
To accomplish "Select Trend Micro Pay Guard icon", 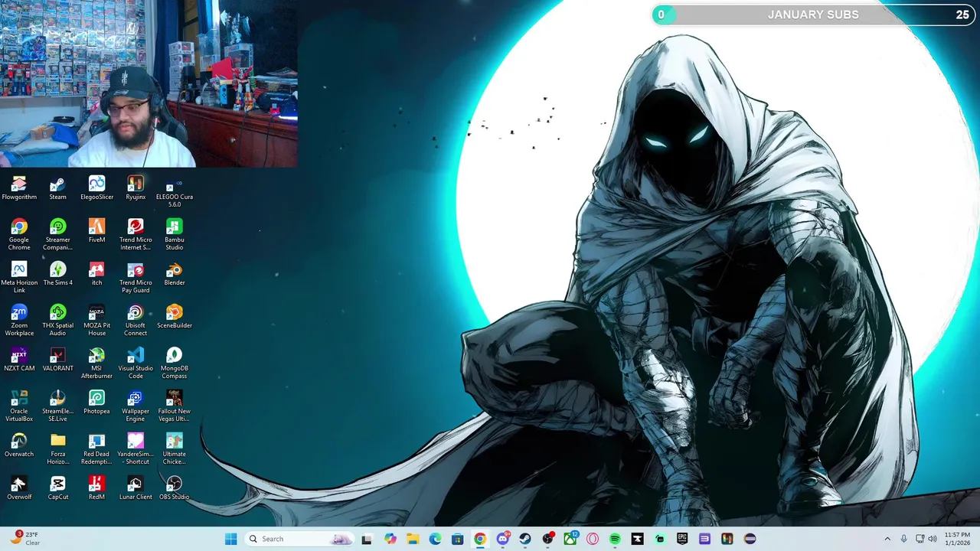I will coord(136,278).
